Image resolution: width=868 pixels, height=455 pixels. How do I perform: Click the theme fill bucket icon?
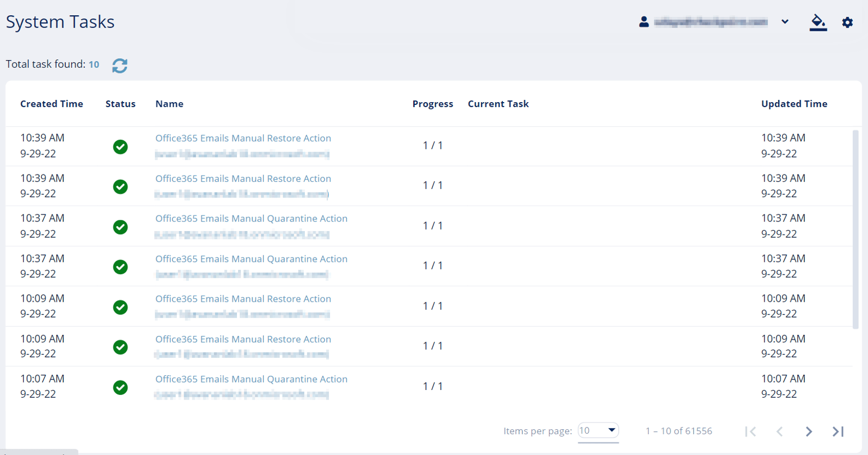tap(818, 22)
